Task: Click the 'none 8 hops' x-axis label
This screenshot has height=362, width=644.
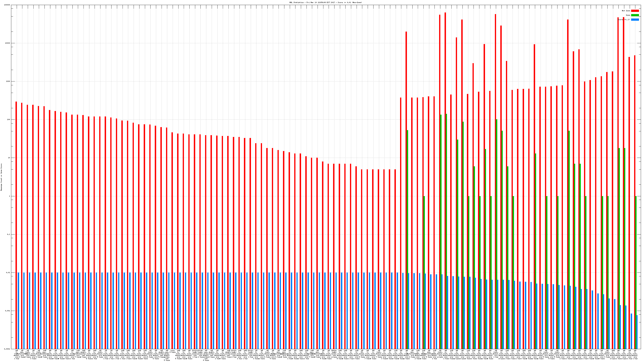Action: [172, 352]
